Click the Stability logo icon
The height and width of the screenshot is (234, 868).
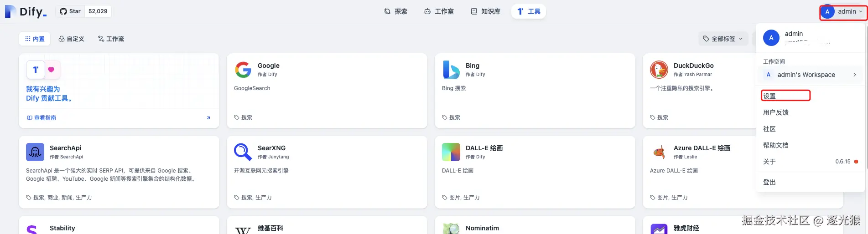click(x=32, y=230)
